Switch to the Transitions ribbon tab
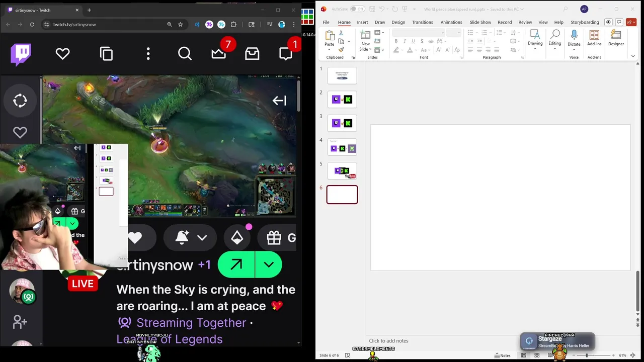The width and height of the screenshot is (644, 362). click(x=422, y=22)
